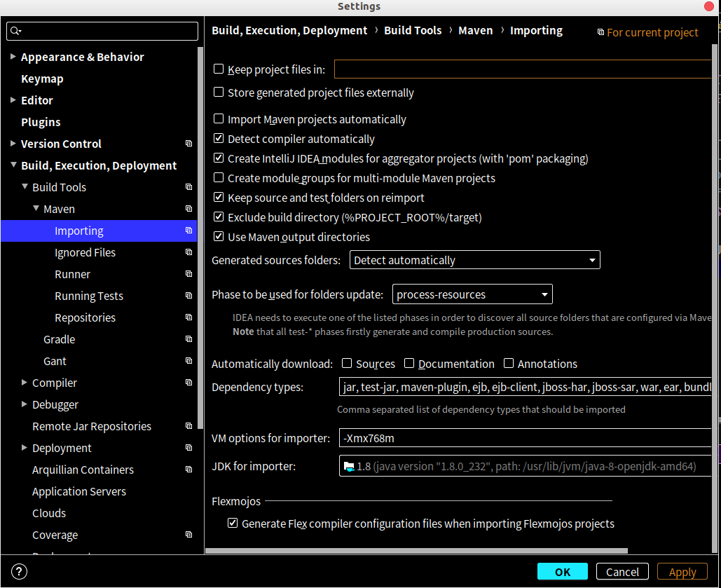
Task: Open the folders update phase dropdown
Action: (544, 294)
